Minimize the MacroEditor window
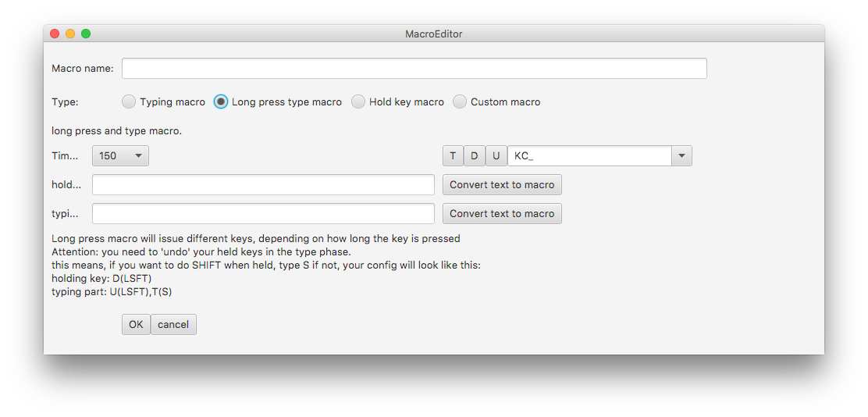868x417 pixels. 70,34
